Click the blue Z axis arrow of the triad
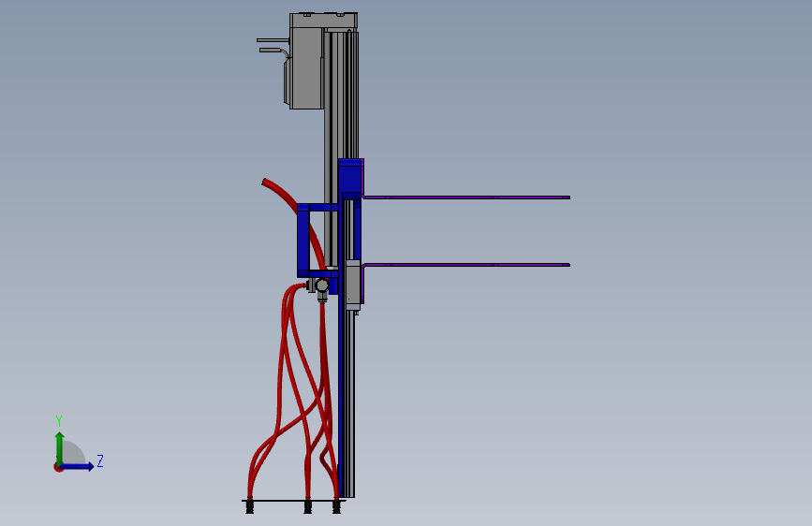 78,466
